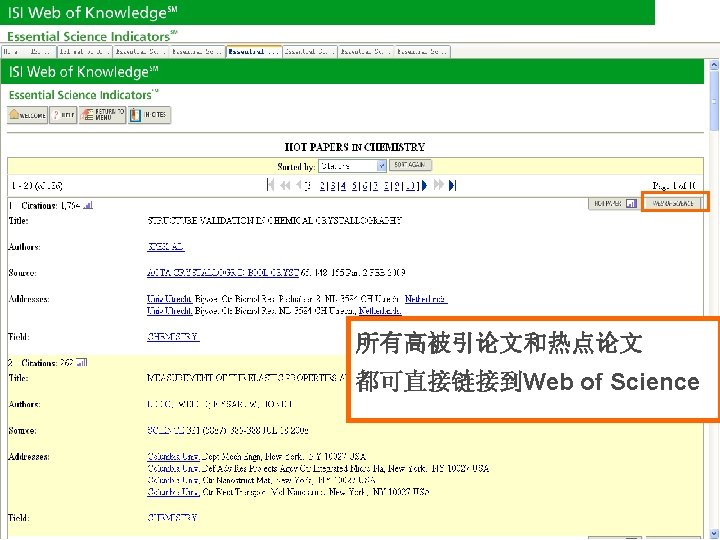720x540 pixels.
Task: Click the Page 1 of 10 indicator
Action: [674, 186]
